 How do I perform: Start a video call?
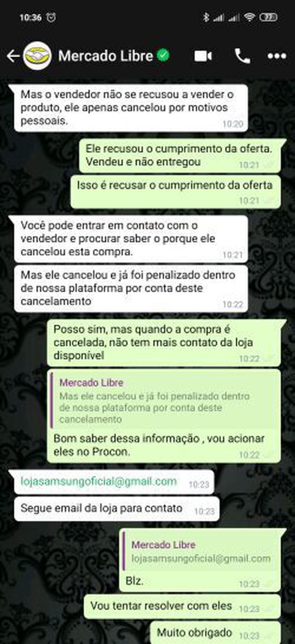(203, 56)
